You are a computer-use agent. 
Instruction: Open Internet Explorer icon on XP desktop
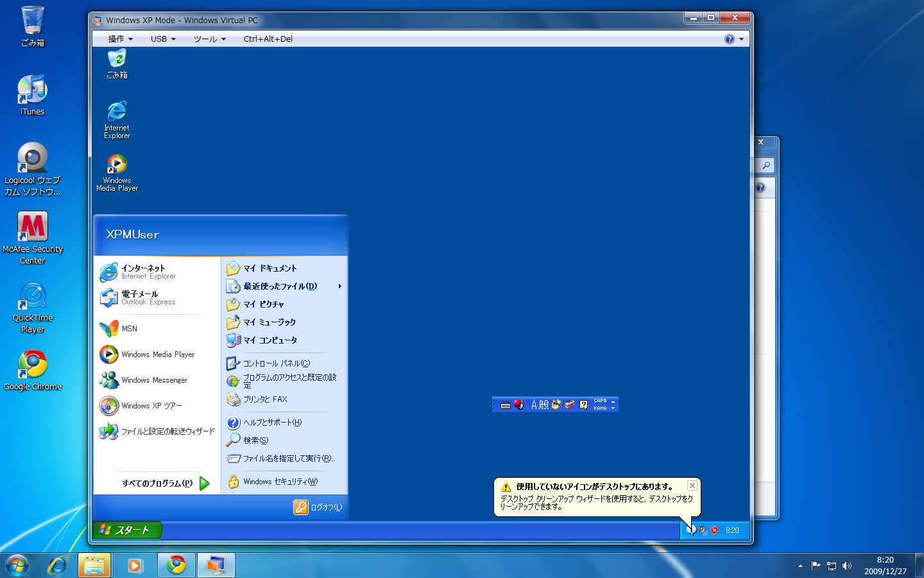(x=117, y=112)
